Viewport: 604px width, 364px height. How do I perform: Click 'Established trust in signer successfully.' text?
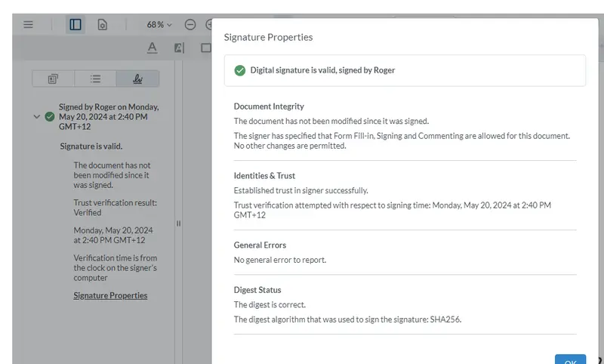(x=300, y=190)
